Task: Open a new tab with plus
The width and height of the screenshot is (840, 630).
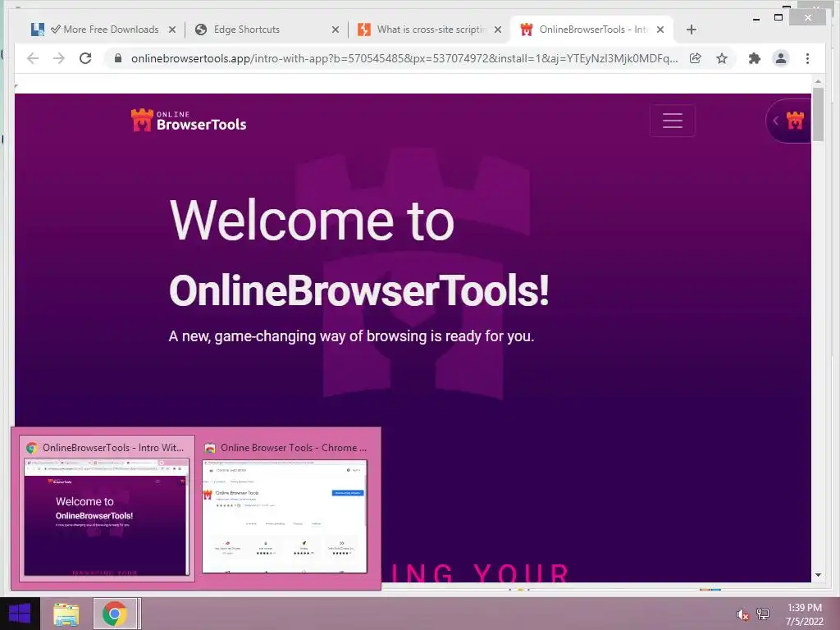Action: [x=691, y=30]
